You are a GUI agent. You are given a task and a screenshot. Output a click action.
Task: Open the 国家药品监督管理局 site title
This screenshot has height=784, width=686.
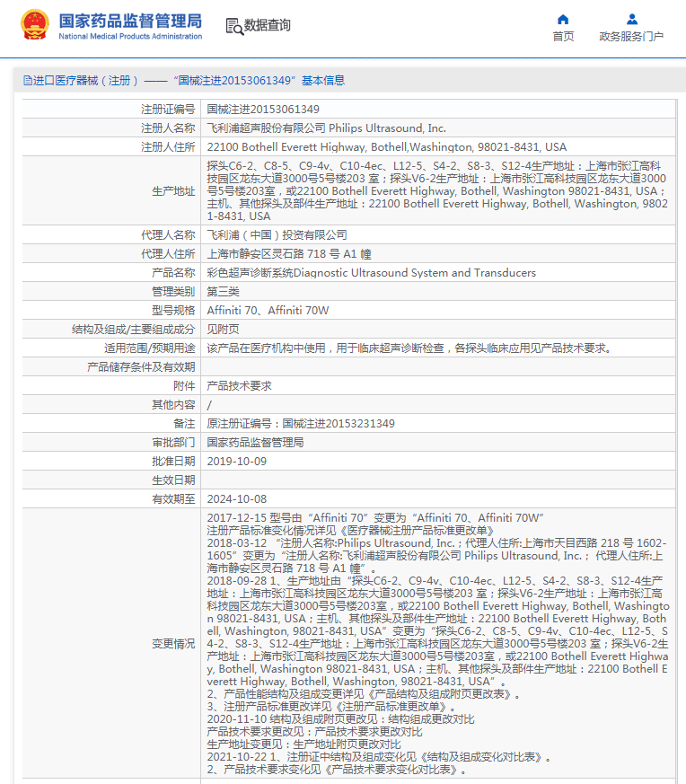coord(130,21)
